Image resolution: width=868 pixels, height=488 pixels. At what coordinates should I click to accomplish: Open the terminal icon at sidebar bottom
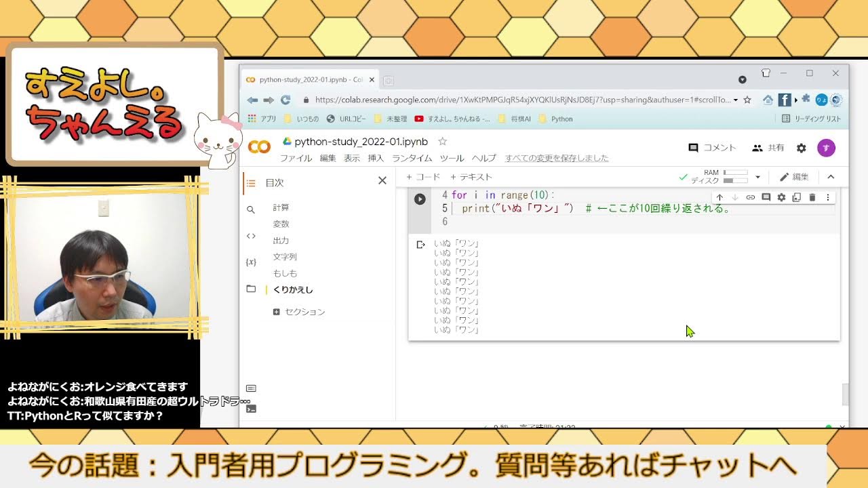tap(251, 409)
